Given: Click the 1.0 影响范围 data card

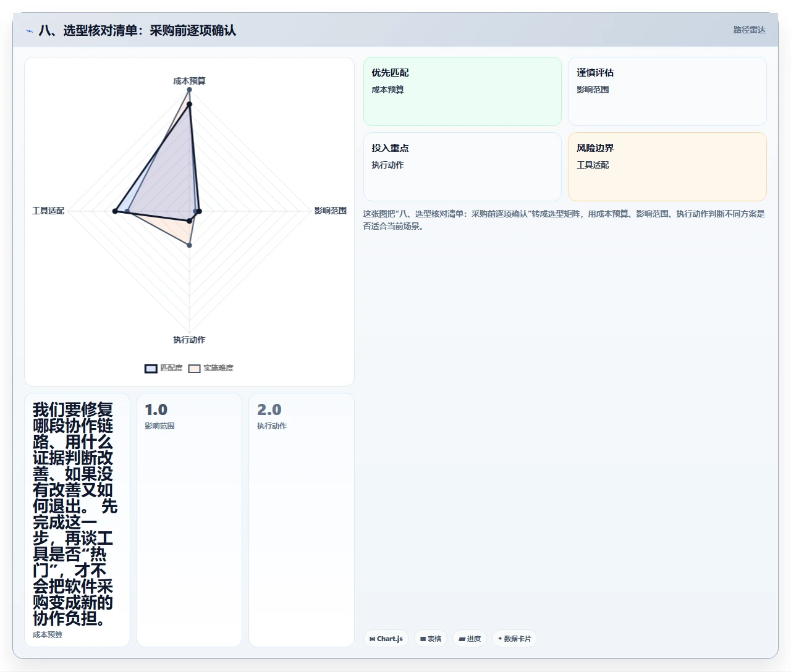Looking at the screenshot, I should (189, 520).
